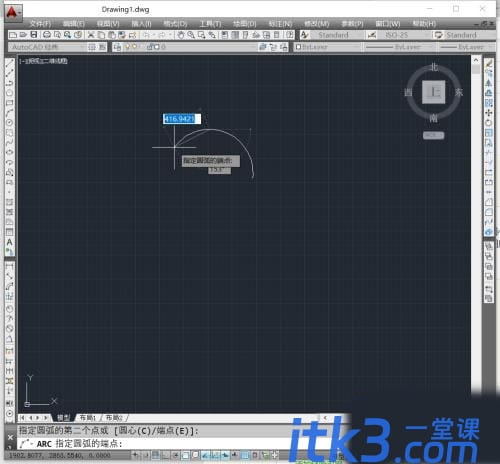Click the Save icon in toolbar
This screenshot has height=464, width=500.
[34, 35]
